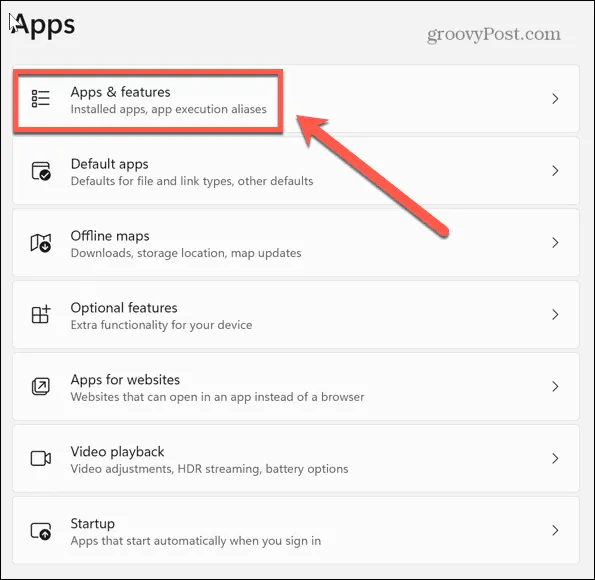Click the Startup row chevron arrow
The image size is (595, 580).
tap(555, 530)
